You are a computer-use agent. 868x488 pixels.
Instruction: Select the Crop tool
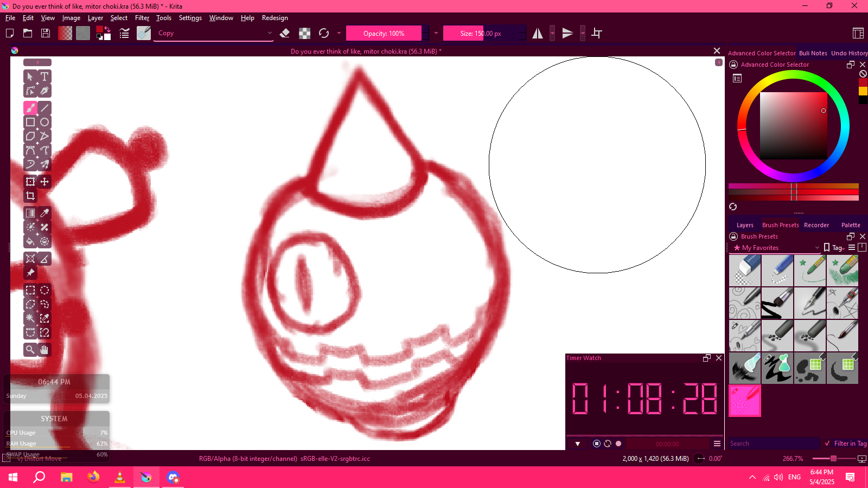[x=30, y=196]
